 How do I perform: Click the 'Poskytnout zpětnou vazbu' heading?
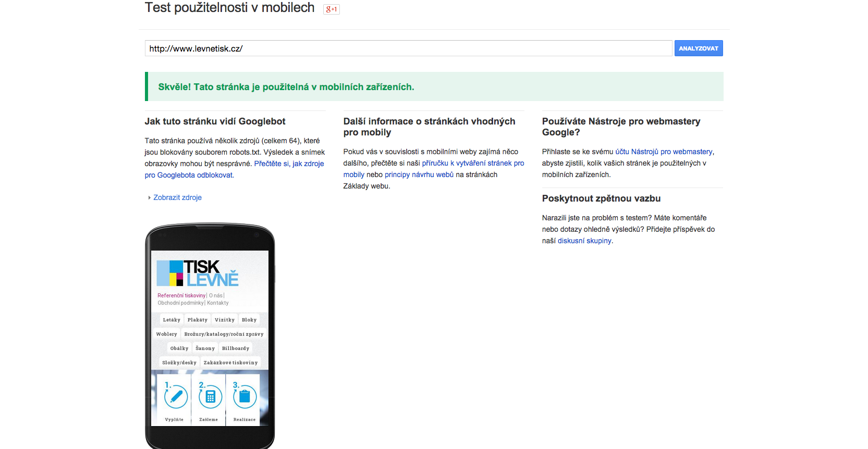(601, 198)
